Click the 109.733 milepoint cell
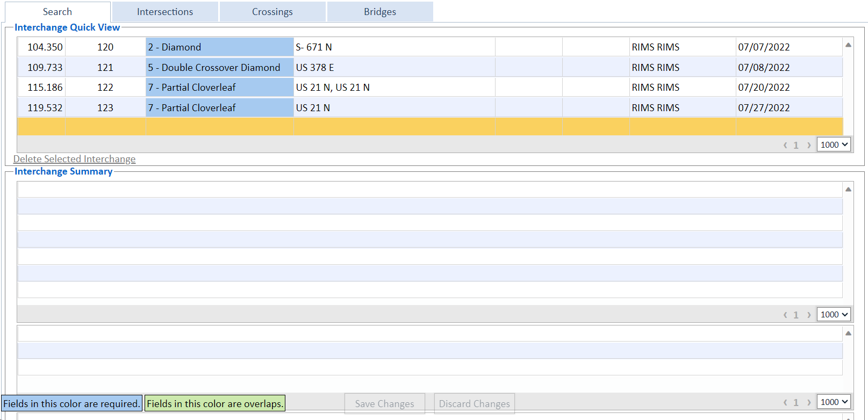Viewport: 868px width, 420px height. (x=42, y=67)
